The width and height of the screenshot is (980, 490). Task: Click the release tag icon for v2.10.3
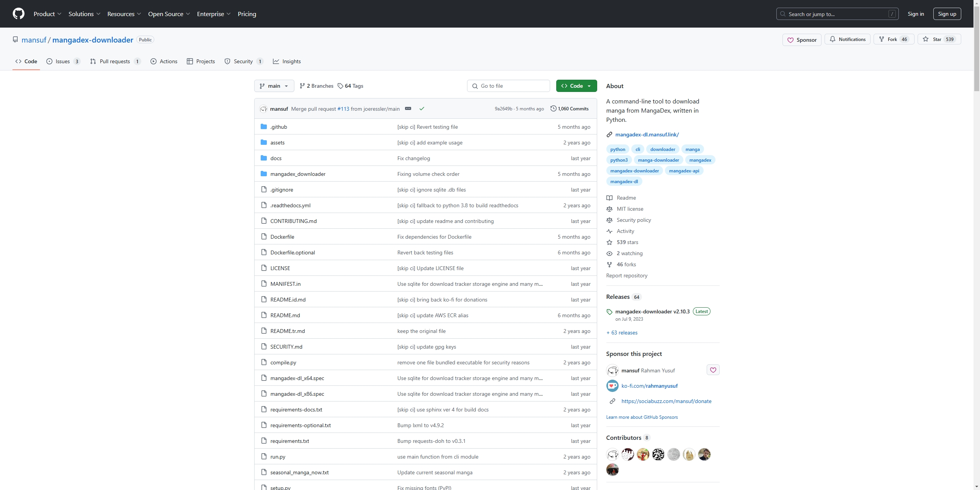[x=609, y=312]
